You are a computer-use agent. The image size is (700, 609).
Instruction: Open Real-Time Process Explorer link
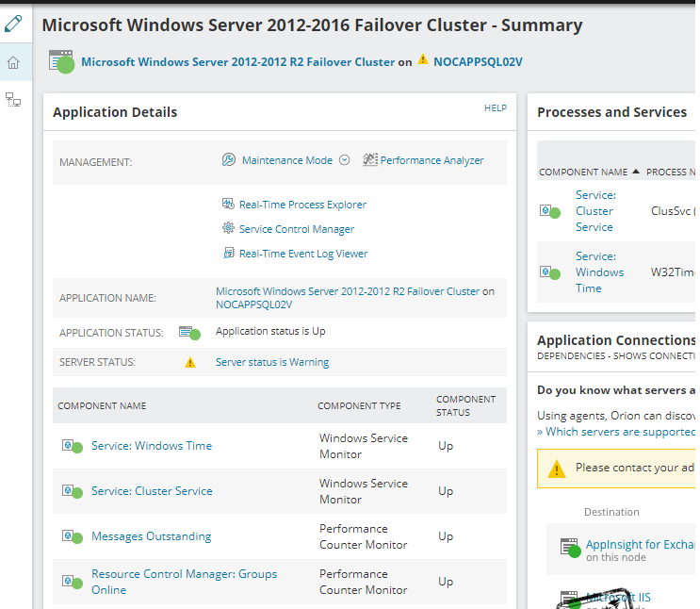[302, 205]
